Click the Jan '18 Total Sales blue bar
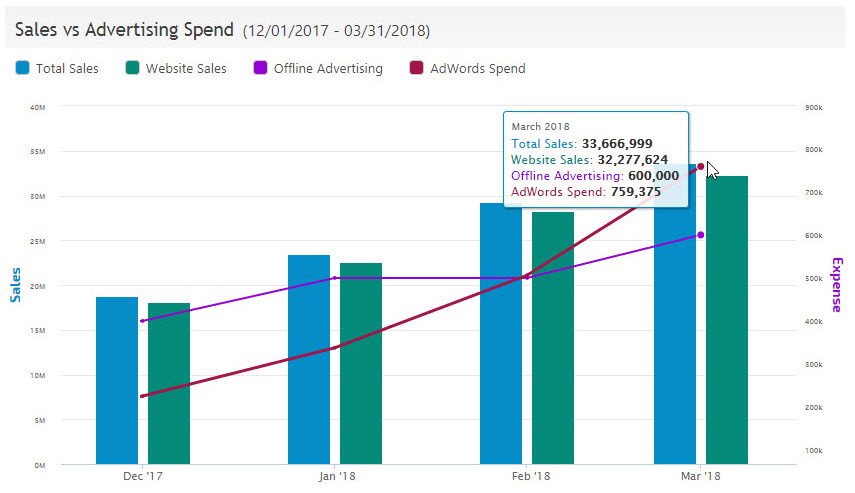The image size is (855, 493). click(309, 359)
